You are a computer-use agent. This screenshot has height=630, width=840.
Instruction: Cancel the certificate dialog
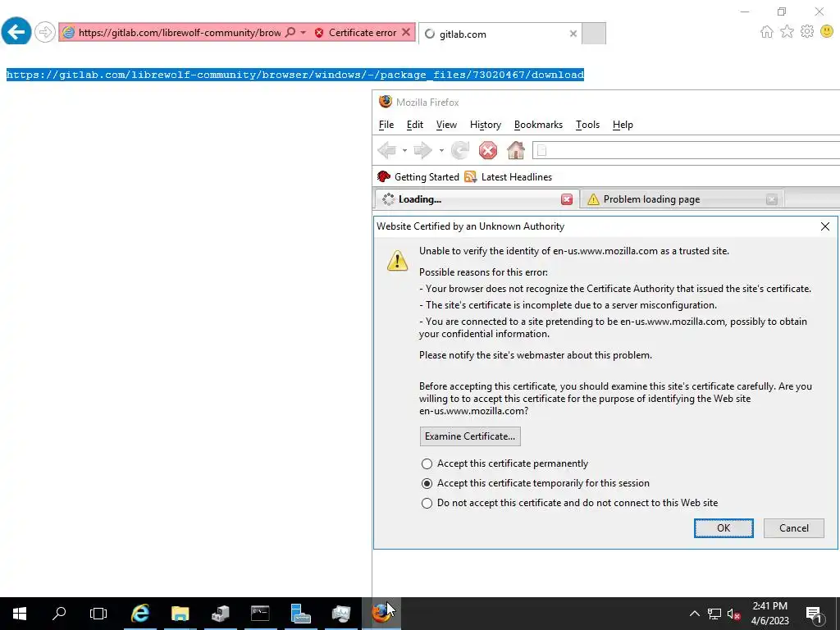click(x=793, y=528)
